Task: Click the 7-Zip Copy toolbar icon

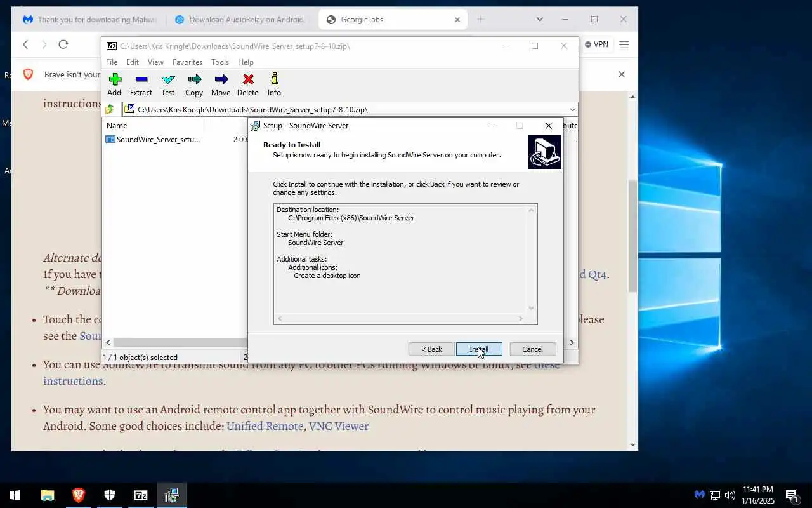Action: (194, 84)
